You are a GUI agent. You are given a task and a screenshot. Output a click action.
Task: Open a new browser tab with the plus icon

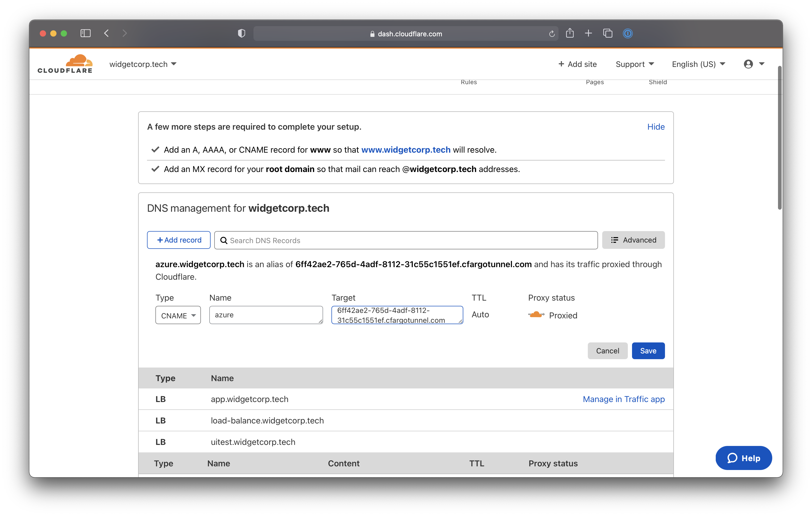tap(588, 33)
